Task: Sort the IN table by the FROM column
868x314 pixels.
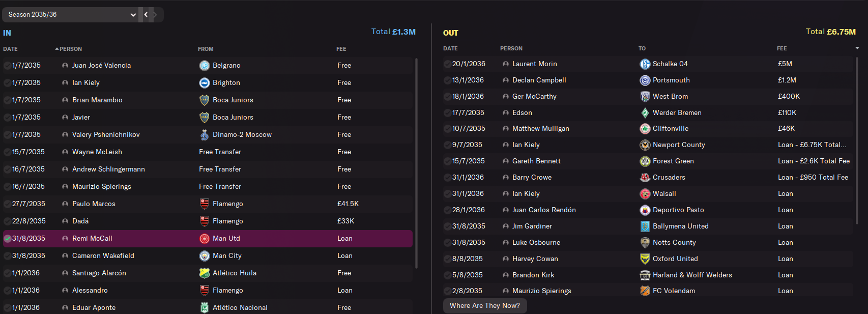Action: (206, 49)
